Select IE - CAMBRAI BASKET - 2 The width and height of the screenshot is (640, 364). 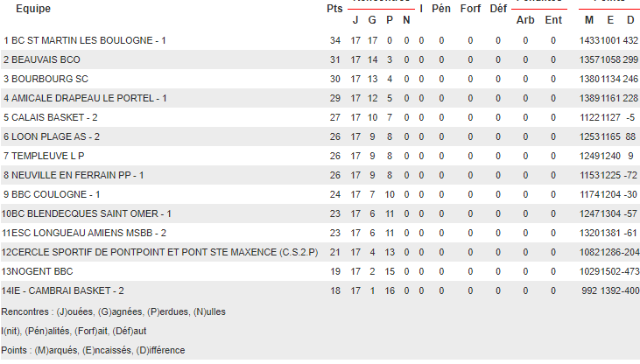[68, 290]
